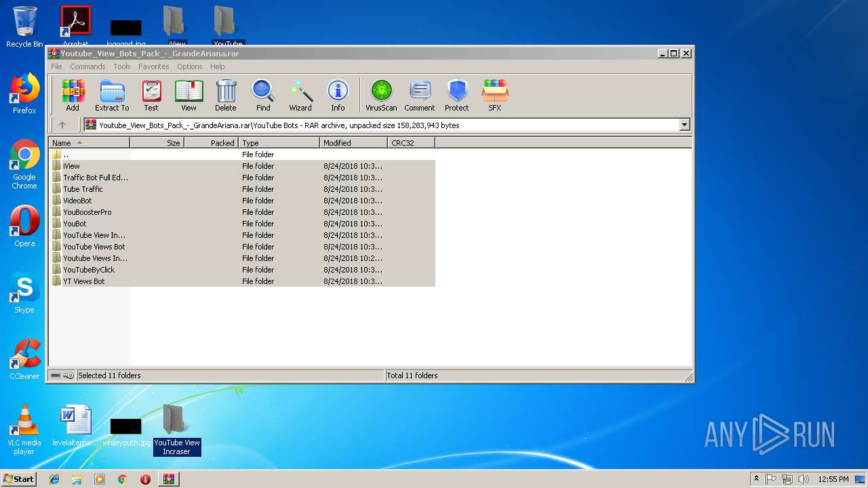Click the Extract To toolbar icon
The height and width of the screenshot is (488, 868).
(x=112, y=96)
